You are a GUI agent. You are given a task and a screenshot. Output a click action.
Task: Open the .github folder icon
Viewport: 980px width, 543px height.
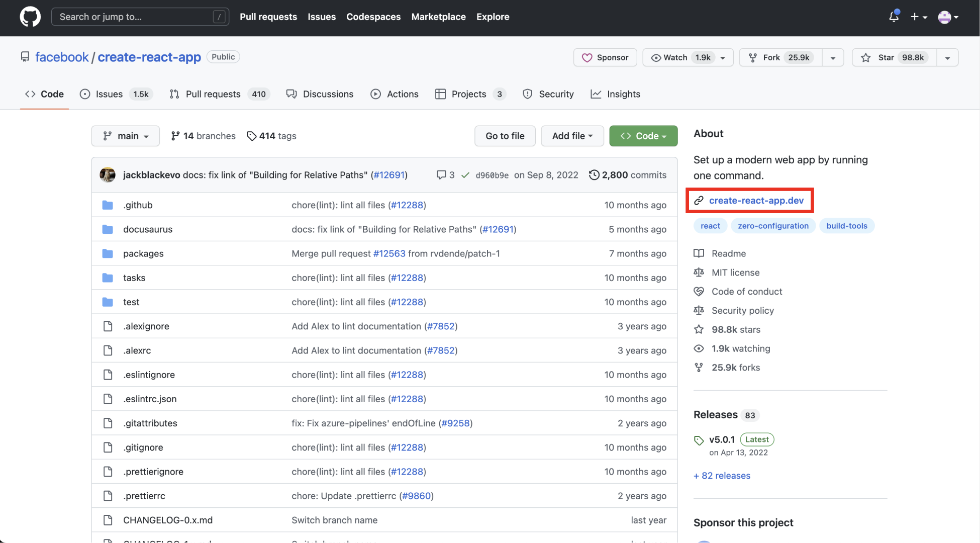108,205
